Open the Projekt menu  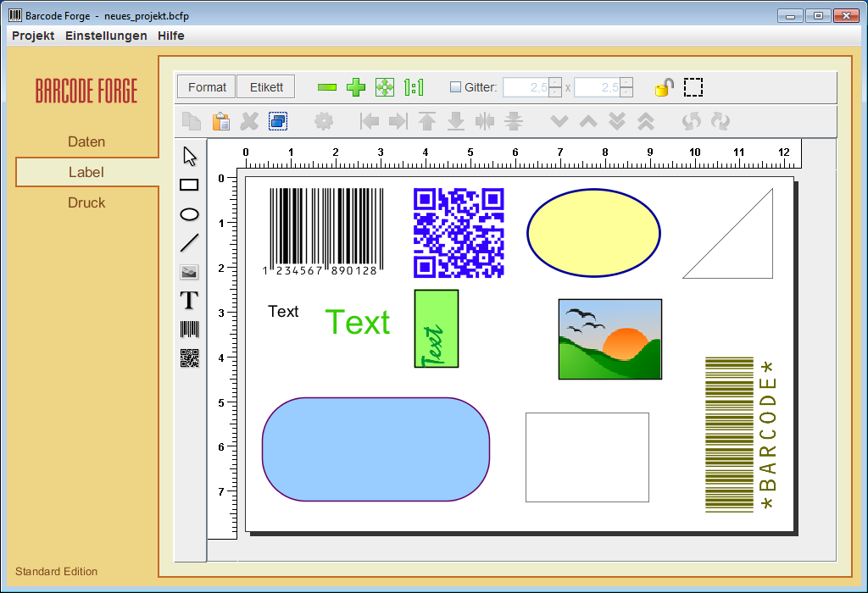33,36
